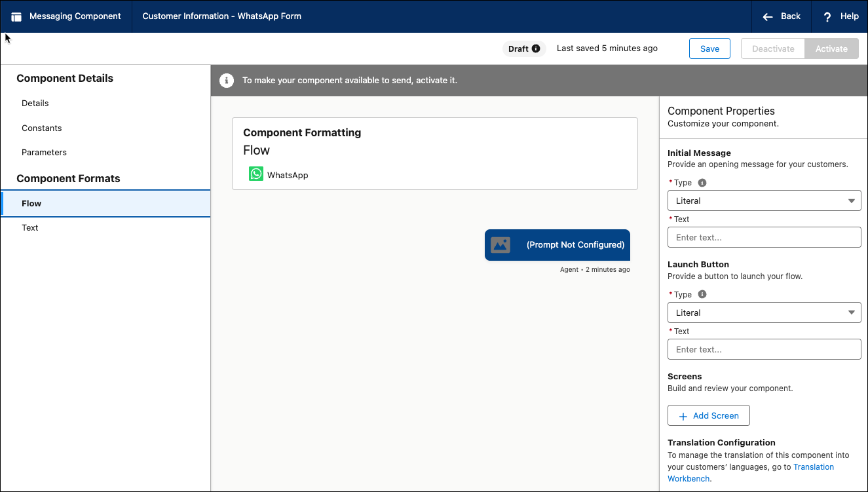
Task: Click the Messaging Component header label
Action: 75,16
